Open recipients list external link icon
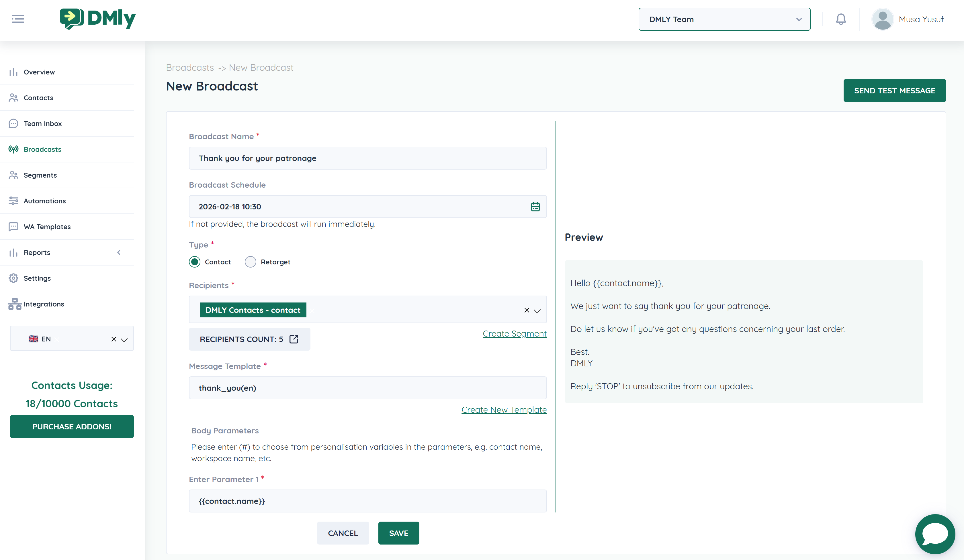 294,339
